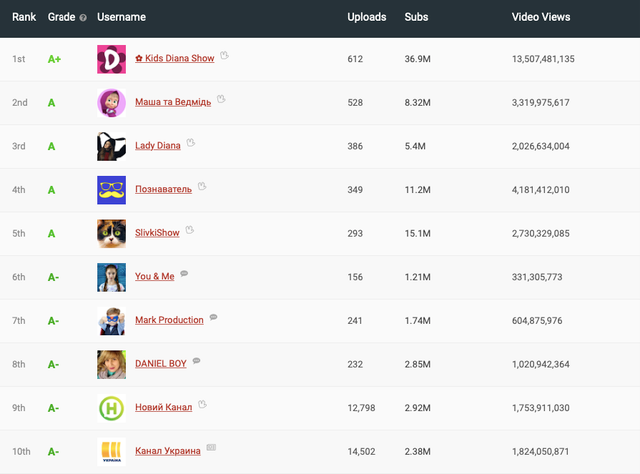
Task: Click the Новий Канал green logo
Action: 111,408
